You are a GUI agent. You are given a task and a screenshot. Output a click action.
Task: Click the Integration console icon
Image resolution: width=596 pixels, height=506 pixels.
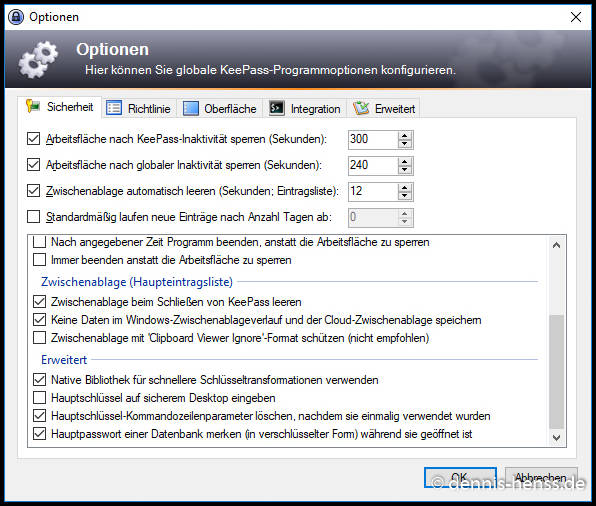click(x=276, y=108)
